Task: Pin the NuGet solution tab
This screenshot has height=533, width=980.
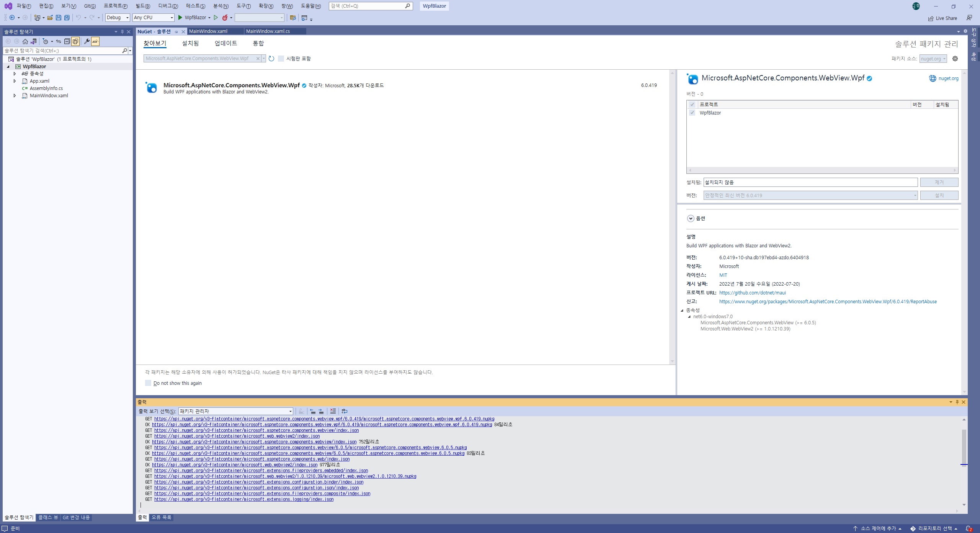Action: 176,32
